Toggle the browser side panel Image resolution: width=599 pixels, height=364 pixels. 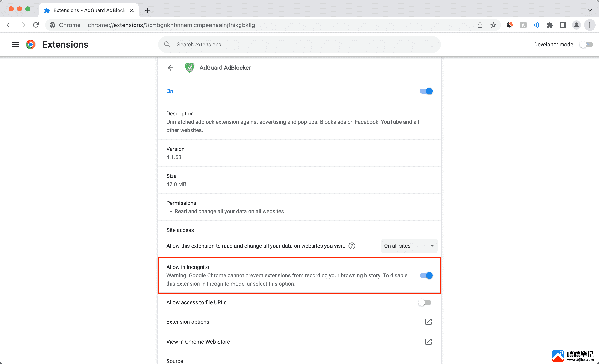[563, 25]
